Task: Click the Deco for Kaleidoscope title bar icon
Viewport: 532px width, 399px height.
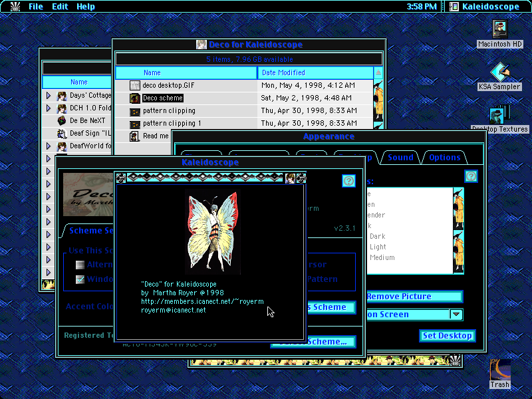Action: pos(201,45)
